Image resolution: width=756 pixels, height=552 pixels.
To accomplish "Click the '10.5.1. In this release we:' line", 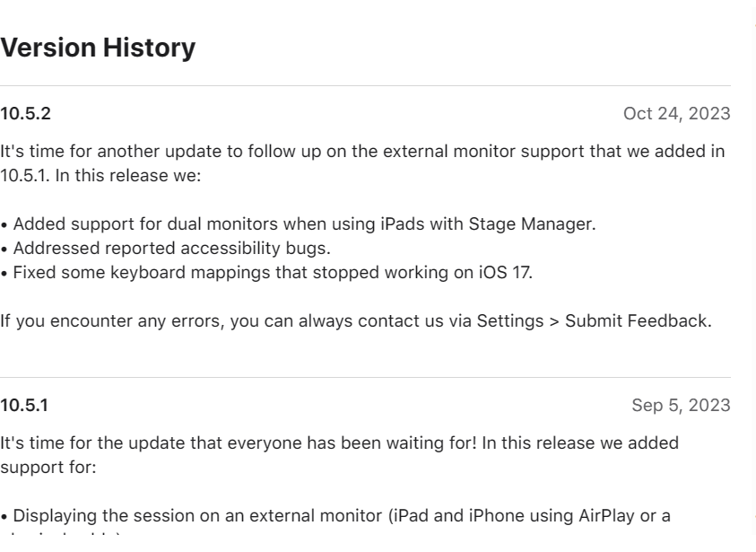I will 100,176.
